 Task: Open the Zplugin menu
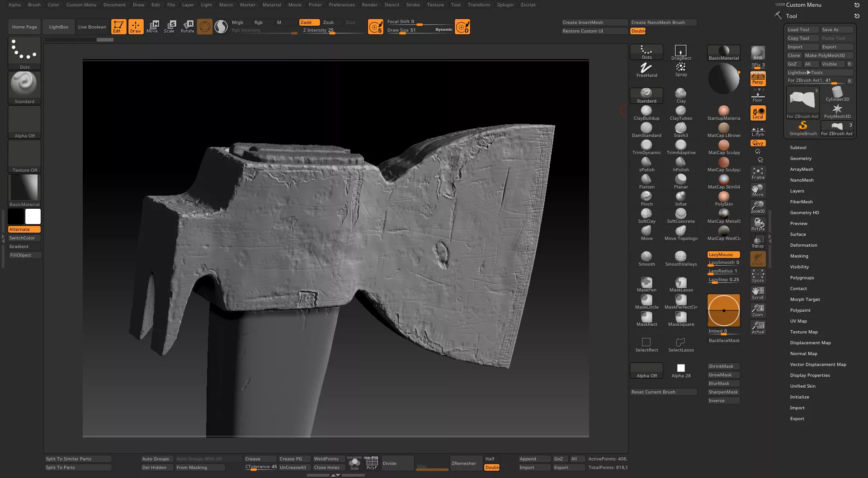505,5
